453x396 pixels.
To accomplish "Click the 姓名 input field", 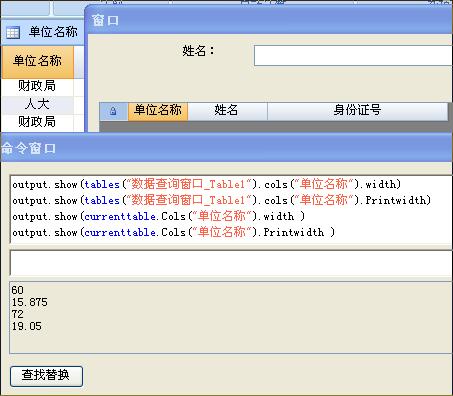I will click(x=353, y=56).
